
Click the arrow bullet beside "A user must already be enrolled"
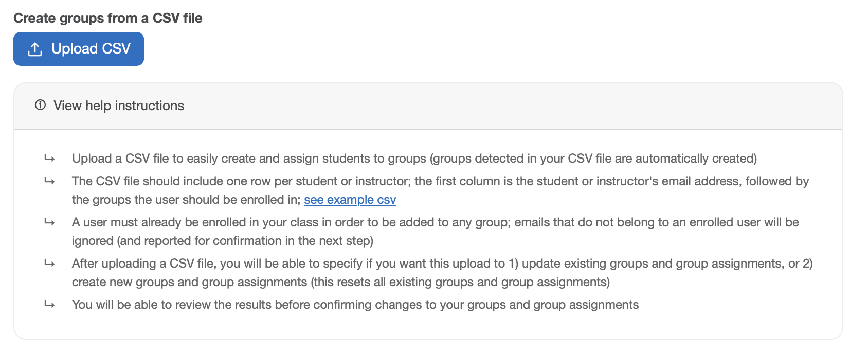[49, 222]
